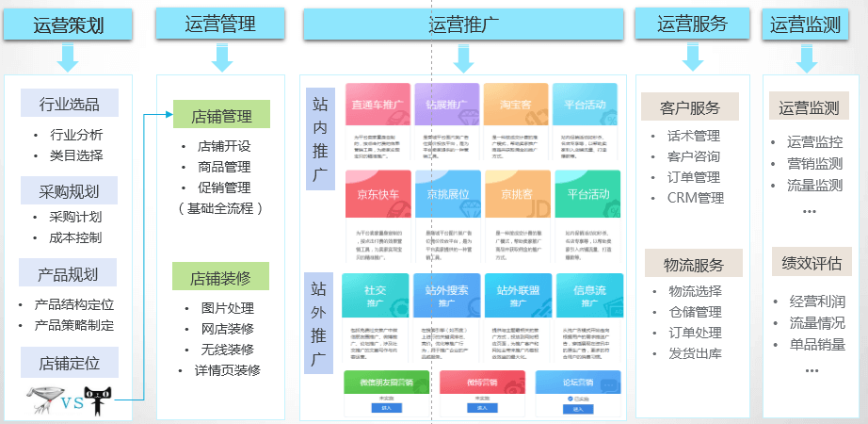Click the 站外推广 vertical label
The width and height of the screenshot is (868, 424).
(319, 322)
